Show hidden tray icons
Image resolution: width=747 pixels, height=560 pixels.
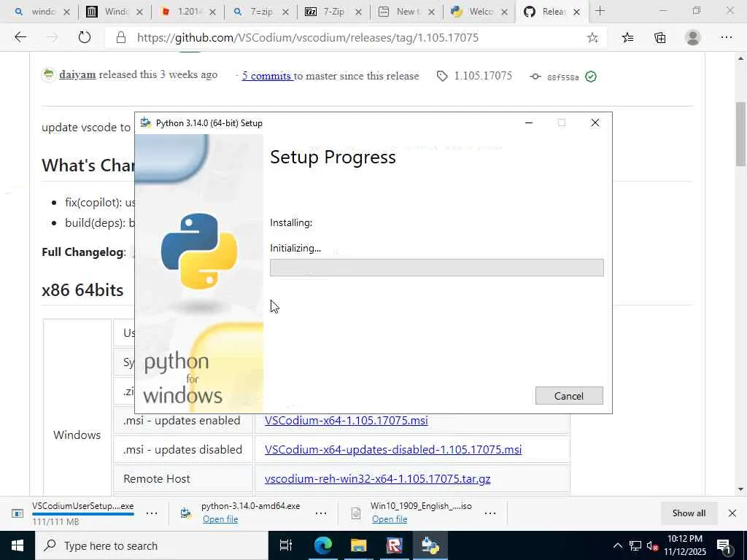click(x=617, y=545)
